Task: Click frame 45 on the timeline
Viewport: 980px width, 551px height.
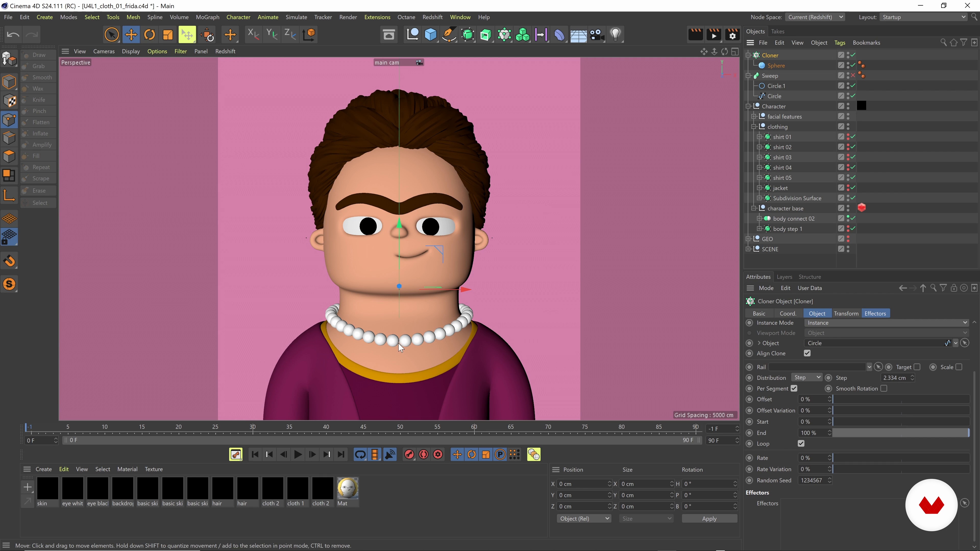Action: pyautogui.click(x=363, y=427)
